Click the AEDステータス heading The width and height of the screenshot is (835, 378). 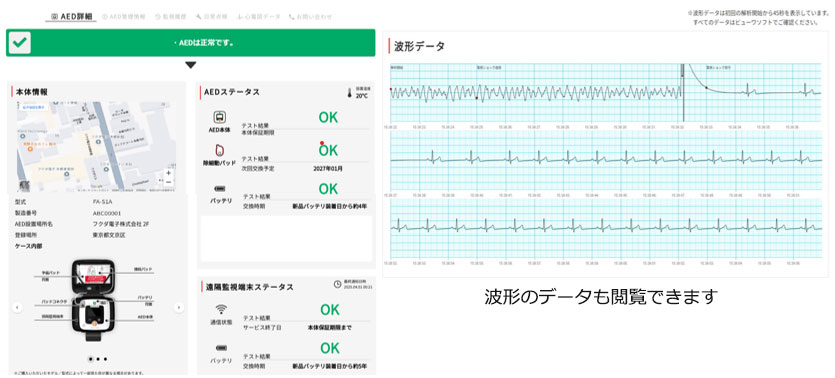point(232,92)
